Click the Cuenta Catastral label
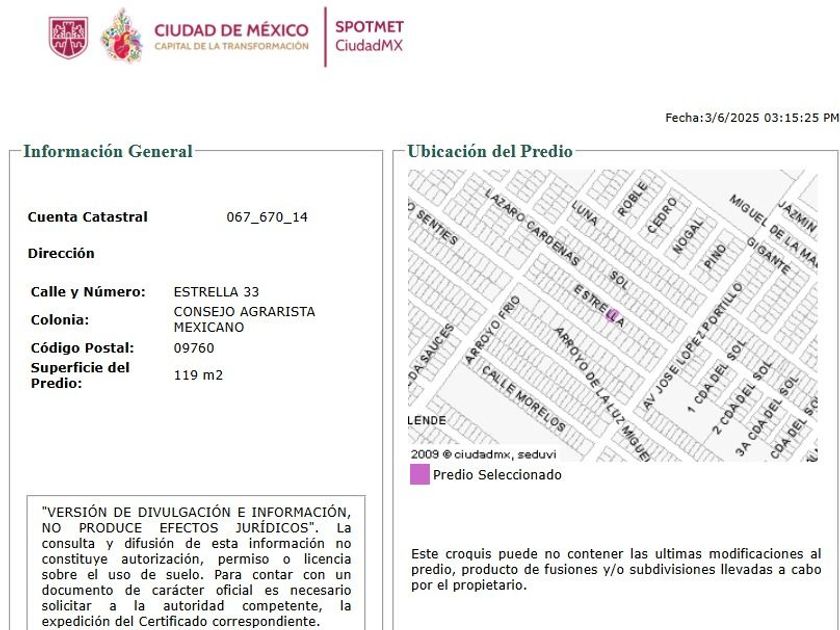The image size is (840, 630). coord(88,217)
